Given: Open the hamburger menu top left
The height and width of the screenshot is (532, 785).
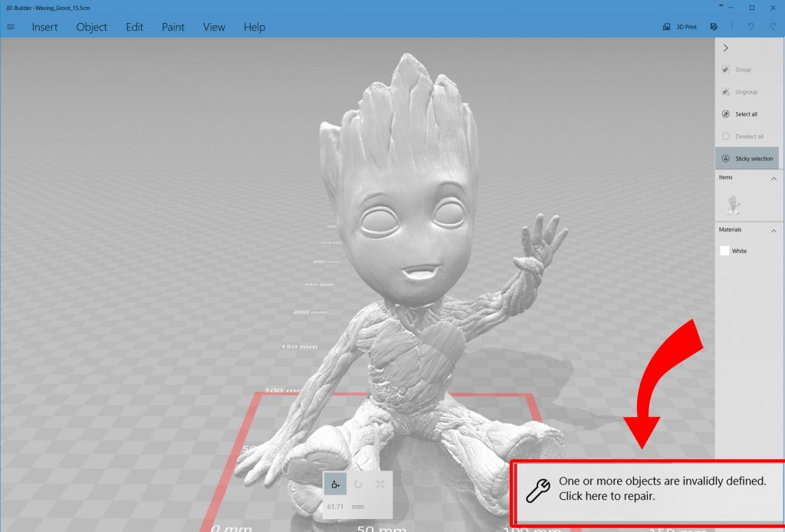Looking at the screenshot, I should [x=11, y=26].
